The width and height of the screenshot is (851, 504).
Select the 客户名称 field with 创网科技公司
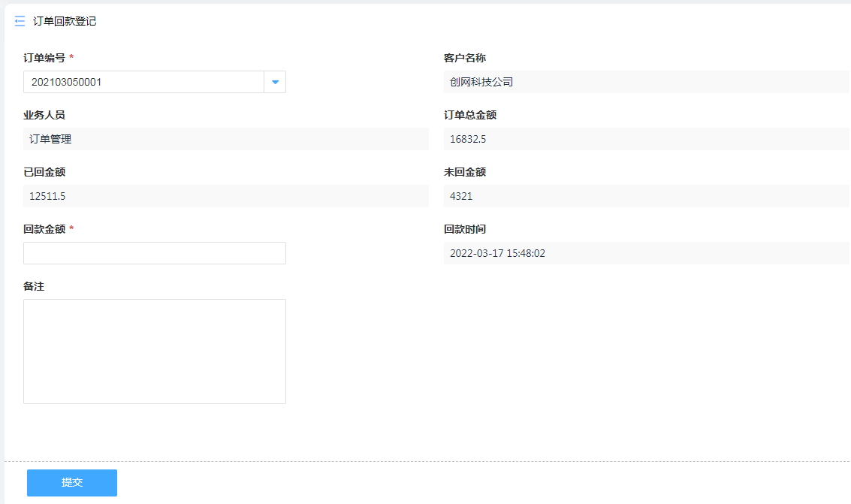pos(646,82)
